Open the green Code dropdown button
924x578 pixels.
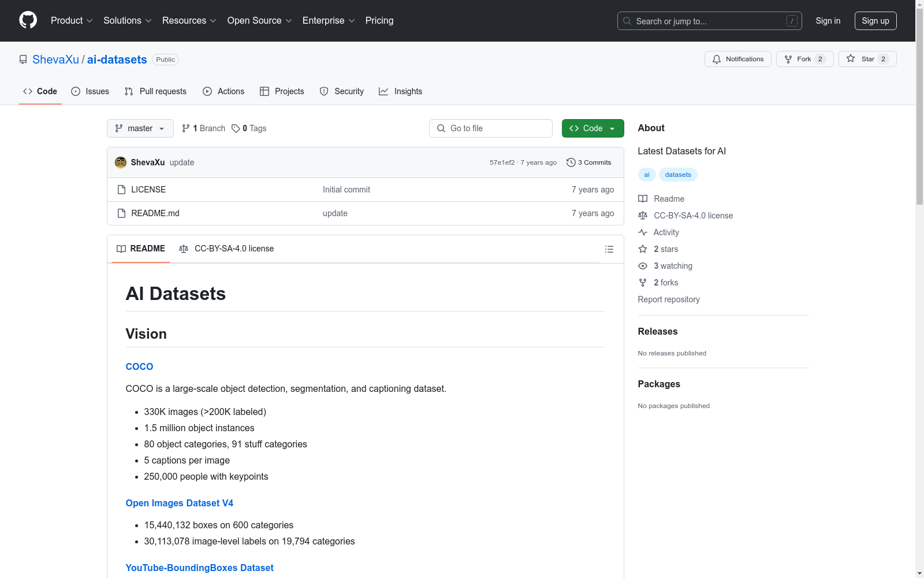point(593,128)
